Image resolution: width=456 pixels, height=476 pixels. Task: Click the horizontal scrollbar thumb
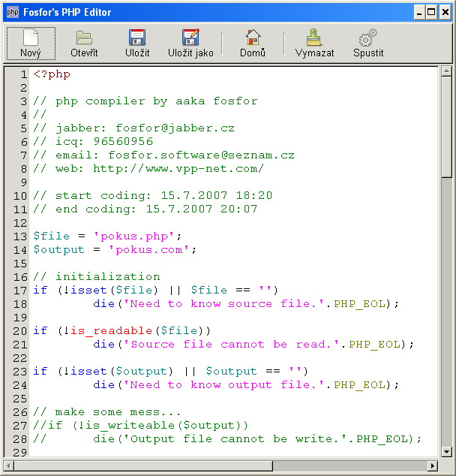pos(143,465)
